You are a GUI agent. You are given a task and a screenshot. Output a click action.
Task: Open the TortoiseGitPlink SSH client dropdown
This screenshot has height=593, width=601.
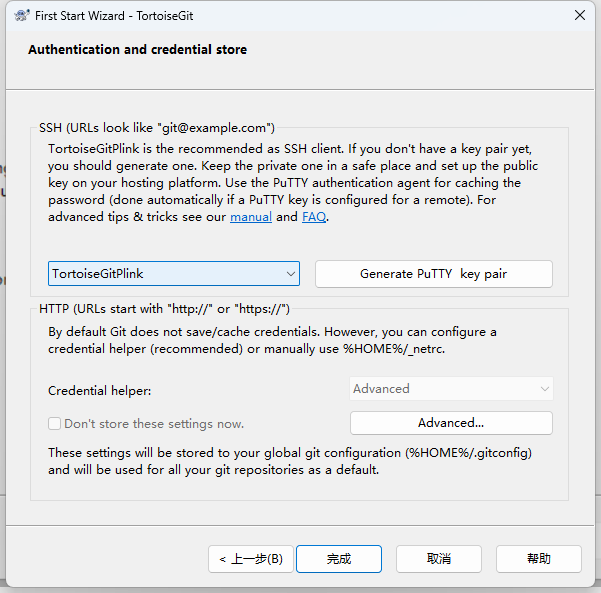[174, 273]
